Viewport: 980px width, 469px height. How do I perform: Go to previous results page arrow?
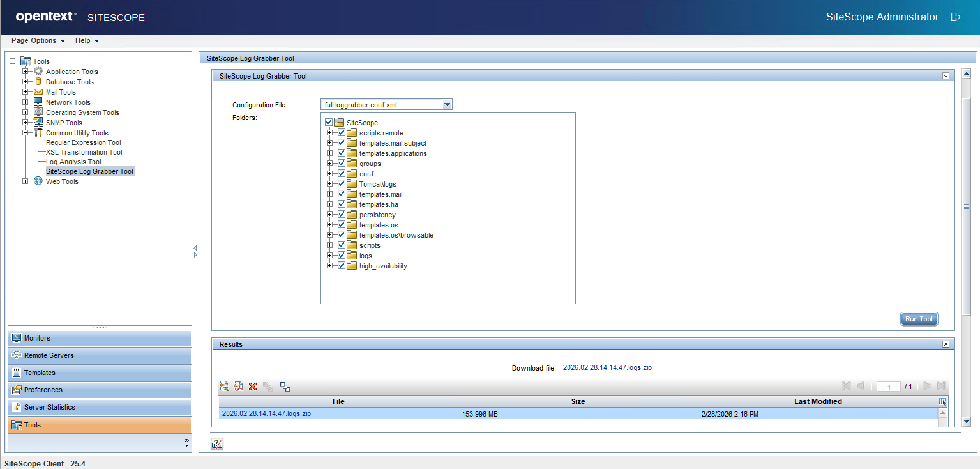tap(861, 386)
